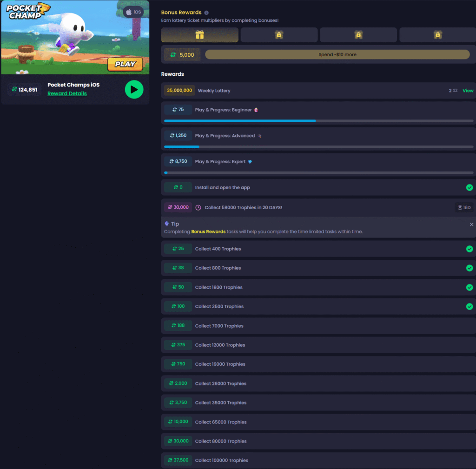Click the Collect 35000 Trophies row

click(x=318, y=403)
